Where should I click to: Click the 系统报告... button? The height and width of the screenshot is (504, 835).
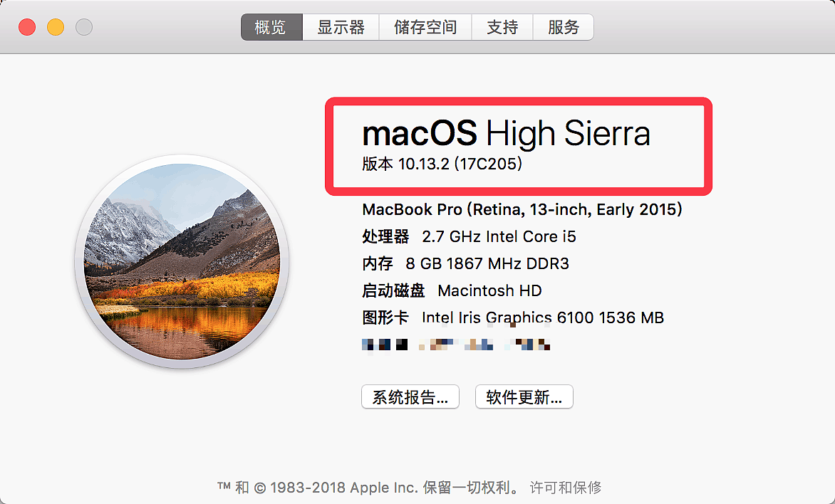(410, 397)
